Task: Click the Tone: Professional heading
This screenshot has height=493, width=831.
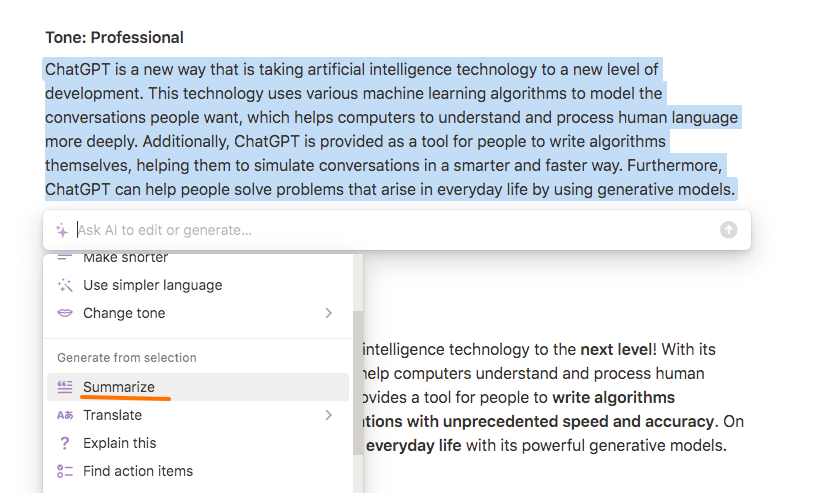Action: click(x=114, y=38)
